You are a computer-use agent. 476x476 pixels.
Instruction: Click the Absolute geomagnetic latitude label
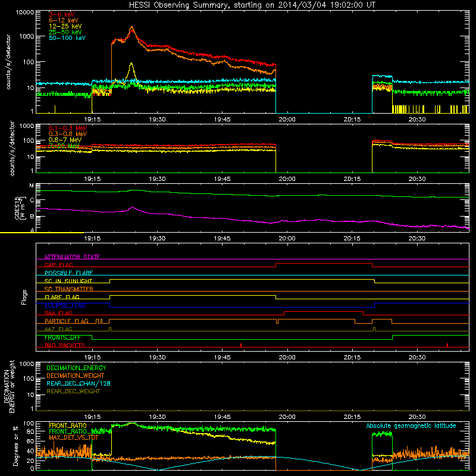(411, 426)
